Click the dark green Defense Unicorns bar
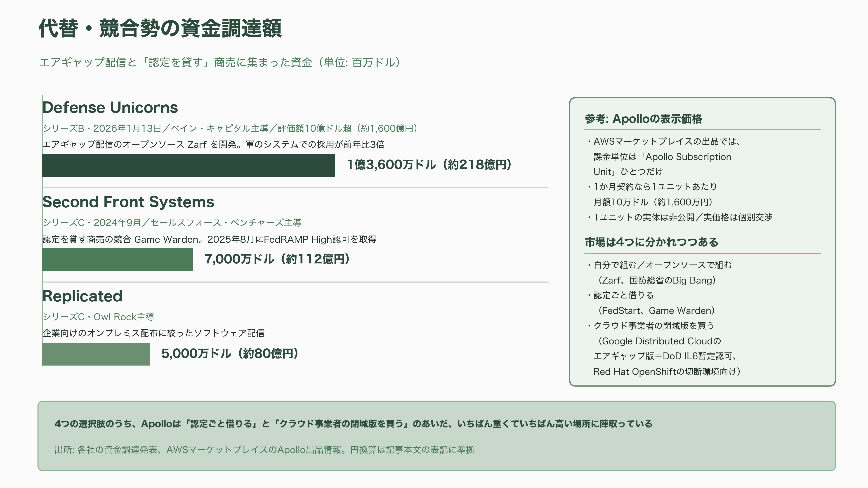 [x=189, y=165]
